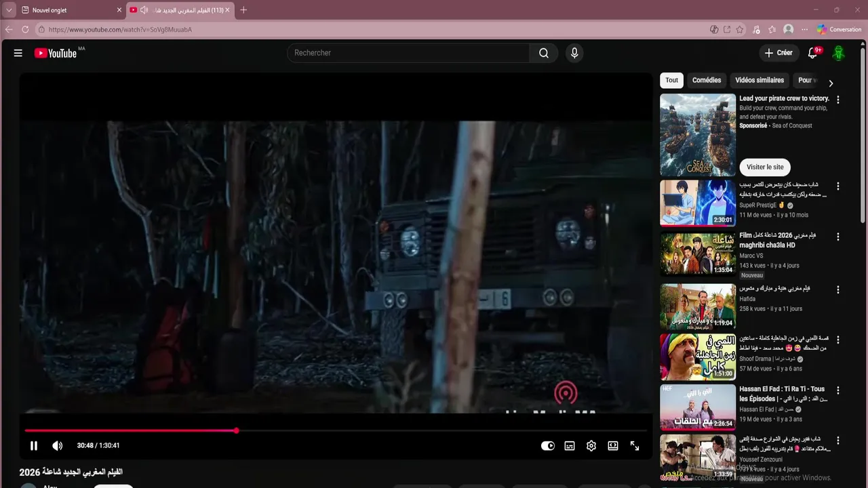This screenshot has width=868, height=488.
Task: Pause the video playback
Action: click(34, 445)
